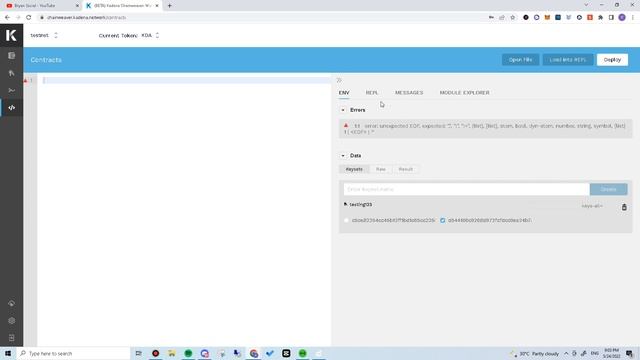Collapse the right panel with the double-chevron icon
Screen dimensions: 640x360
(339, 80)
